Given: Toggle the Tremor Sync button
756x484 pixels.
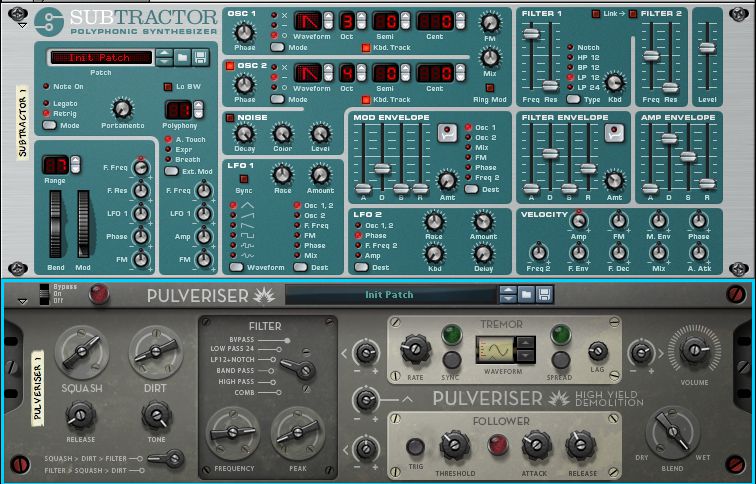Looking at the screenshot, I should (451, 360).
